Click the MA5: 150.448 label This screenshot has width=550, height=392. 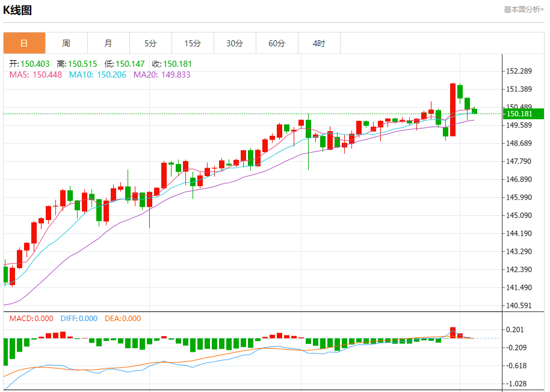click(x=36, y=75)
